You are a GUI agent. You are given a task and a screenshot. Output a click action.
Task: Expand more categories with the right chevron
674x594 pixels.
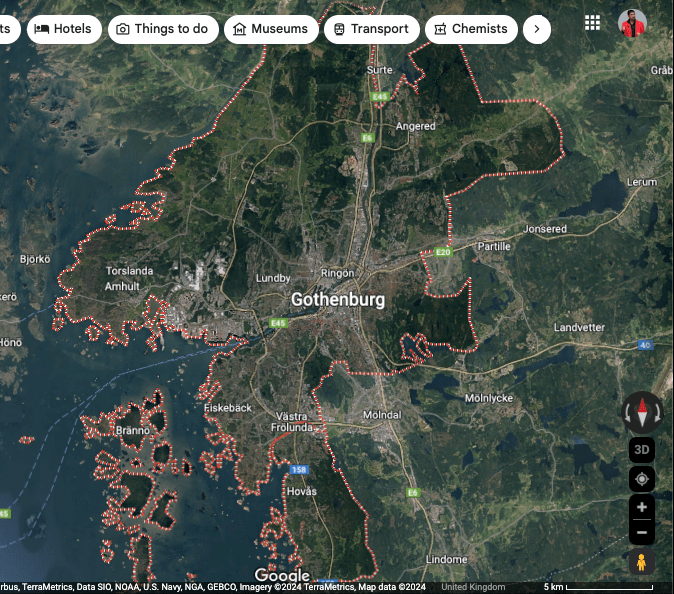(537, 29)
